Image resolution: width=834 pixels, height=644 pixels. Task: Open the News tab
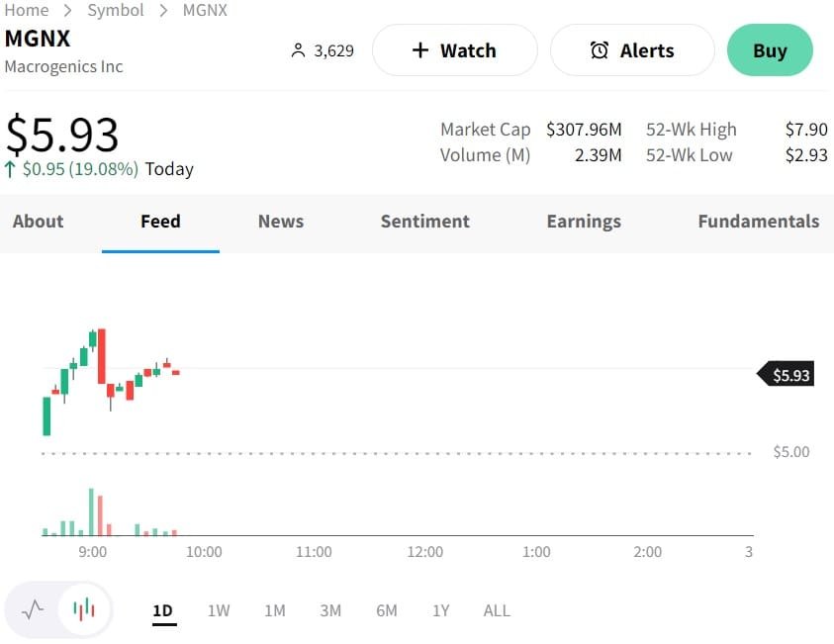coord(281,222)
